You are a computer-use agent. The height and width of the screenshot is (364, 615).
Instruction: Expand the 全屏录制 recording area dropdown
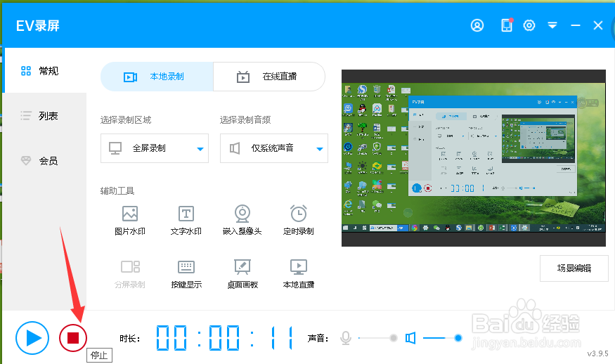point(155,148)
